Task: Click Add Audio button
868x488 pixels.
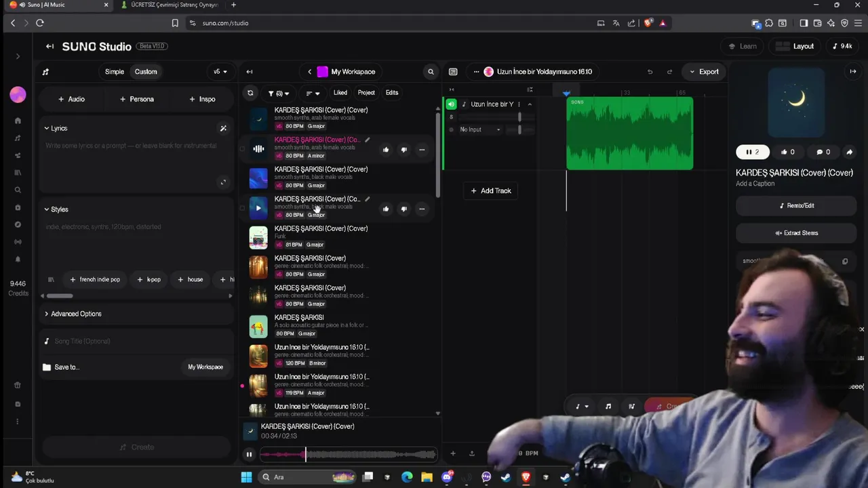Action: point(71,99)
